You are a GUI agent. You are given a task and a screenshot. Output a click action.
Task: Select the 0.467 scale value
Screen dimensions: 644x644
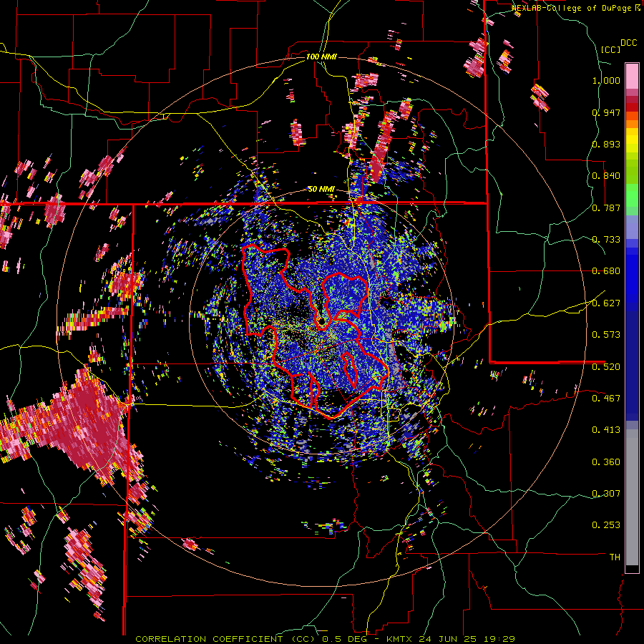(606, 399)
